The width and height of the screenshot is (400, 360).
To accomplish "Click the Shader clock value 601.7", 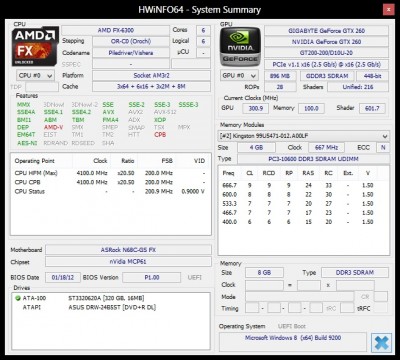I will pos(372,108).
